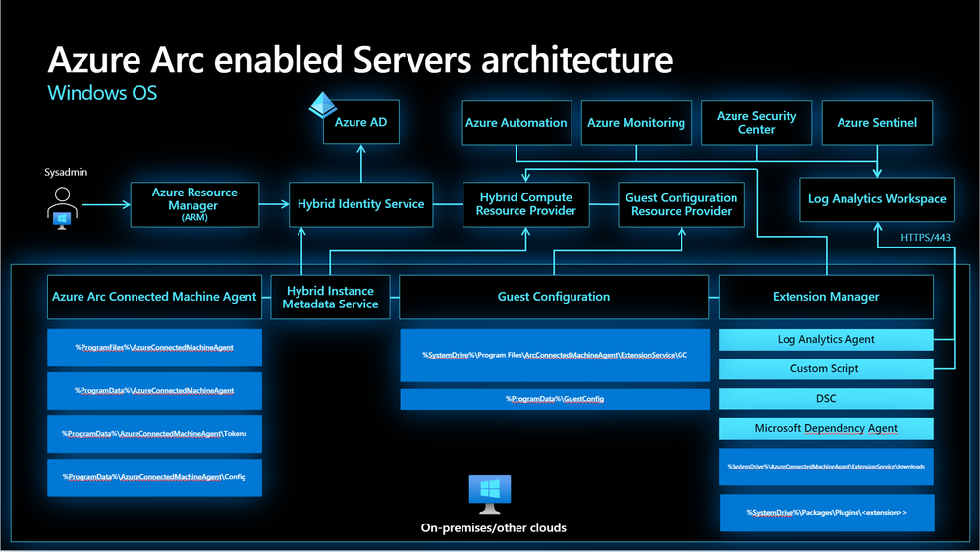The width and height of the screenshot is (980, 552).
Task: Click Hybrid Instance Metadata Service box
Action: 330,297
